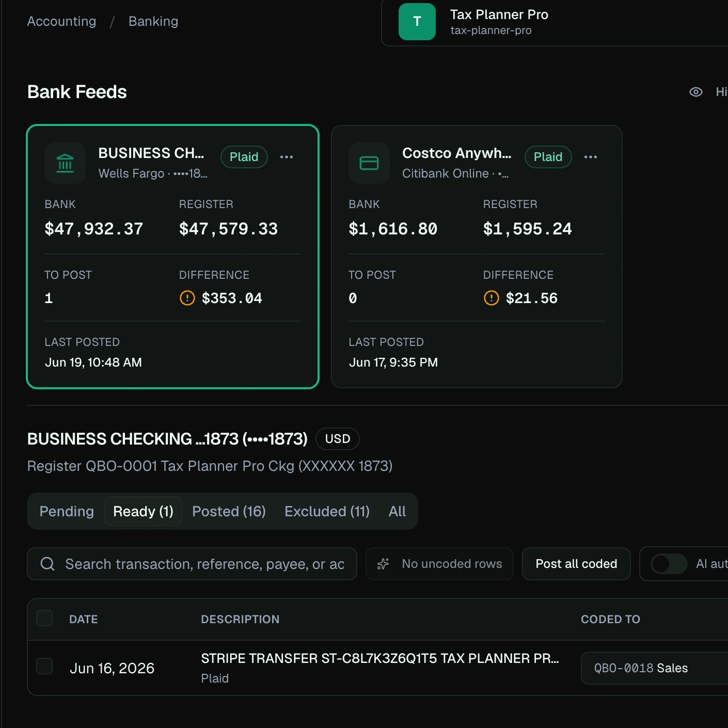Select the Costco Anywh... Citibank feed card
This screenshot has height=728, width=728.
click(x=477, y=257)
